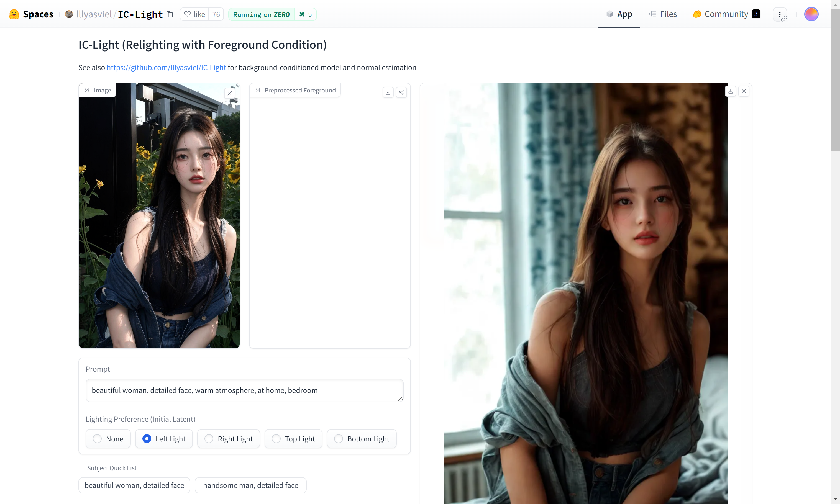The height and width of the screenshot is (504, 840).
Task: Share the preprocessed foreground image
Action: coord(401,92)
